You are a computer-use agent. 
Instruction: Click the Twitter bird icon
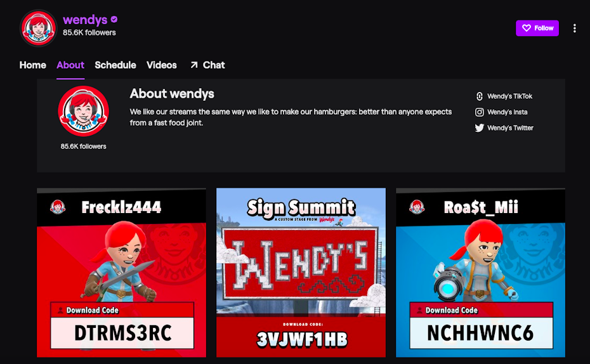[x=480, y=128]
